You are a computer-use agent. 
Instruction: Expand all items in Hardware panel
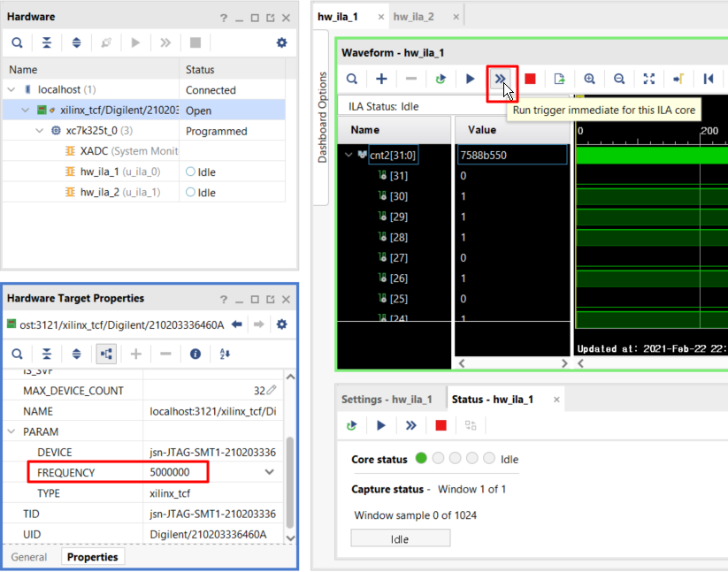pyautogui.click(x=77, y=43)
